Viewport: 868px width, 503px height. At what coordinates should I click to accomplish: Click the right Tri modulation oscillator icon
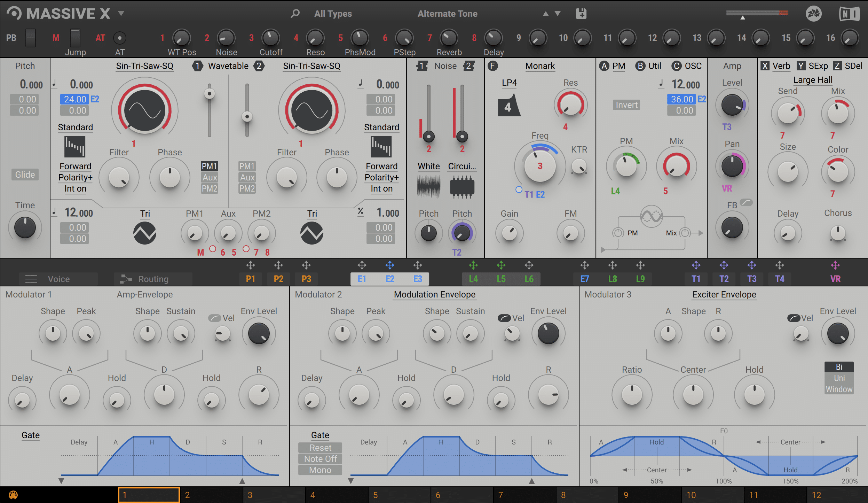tap(312, 233)
